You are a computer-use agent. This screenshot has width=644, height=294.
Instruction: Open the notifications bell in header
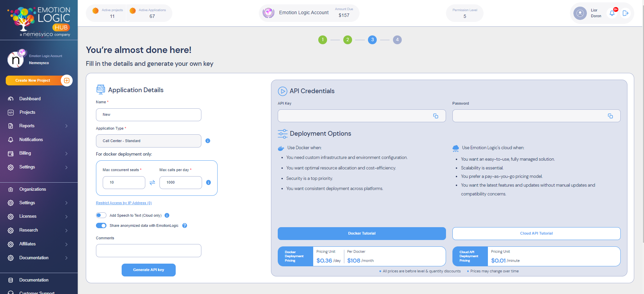click(612, 13)
